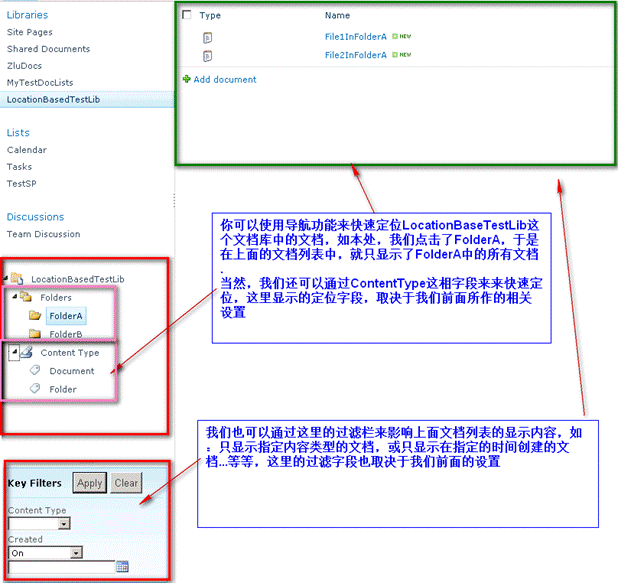Click the Apply key filters button
This screenshot has width=618, height=583.
tap(89, 483)
